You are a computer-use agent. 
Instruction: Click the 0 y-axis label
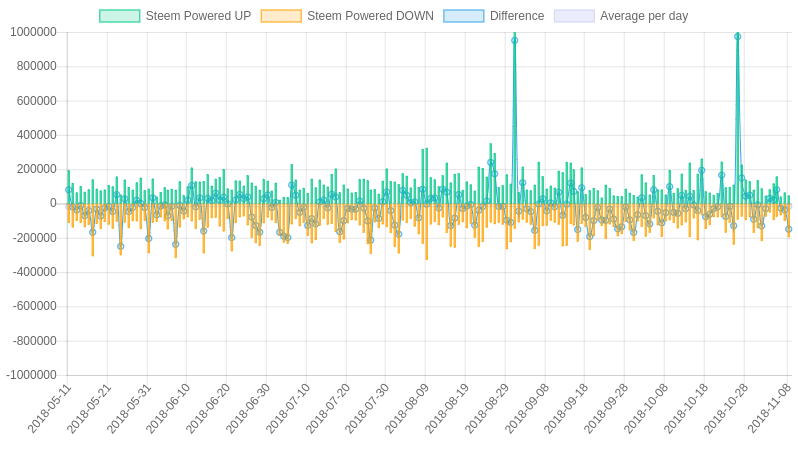[53, 204]
